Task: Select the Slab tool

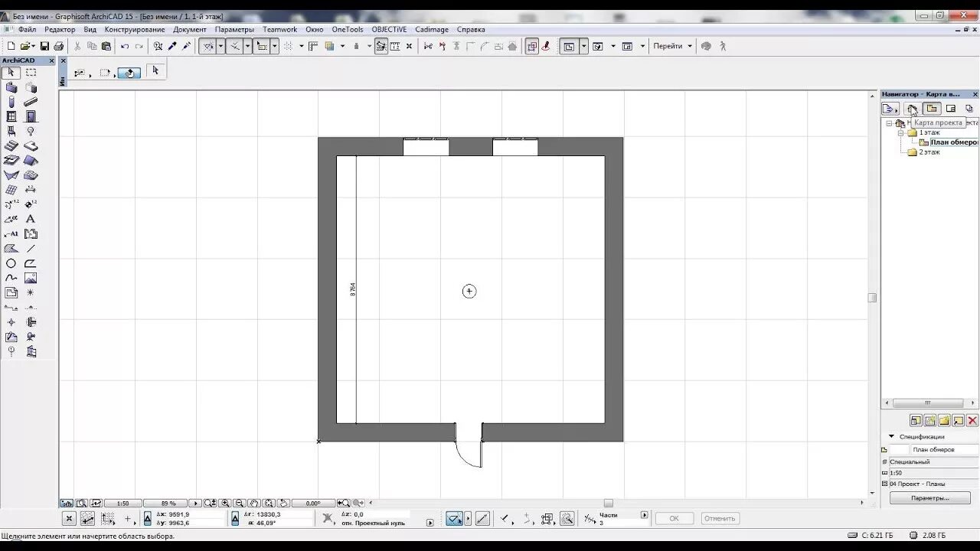Action: point(31,146)
